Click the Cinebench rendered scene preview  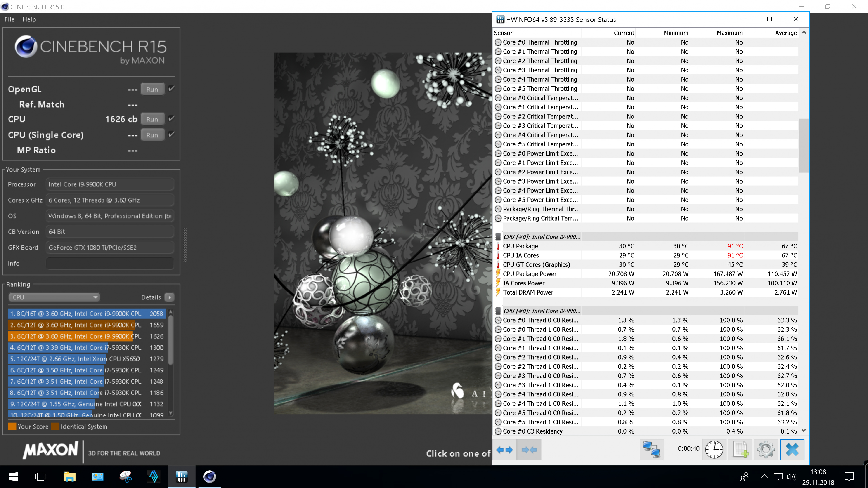pyautogui.click(x=382, y=233)
